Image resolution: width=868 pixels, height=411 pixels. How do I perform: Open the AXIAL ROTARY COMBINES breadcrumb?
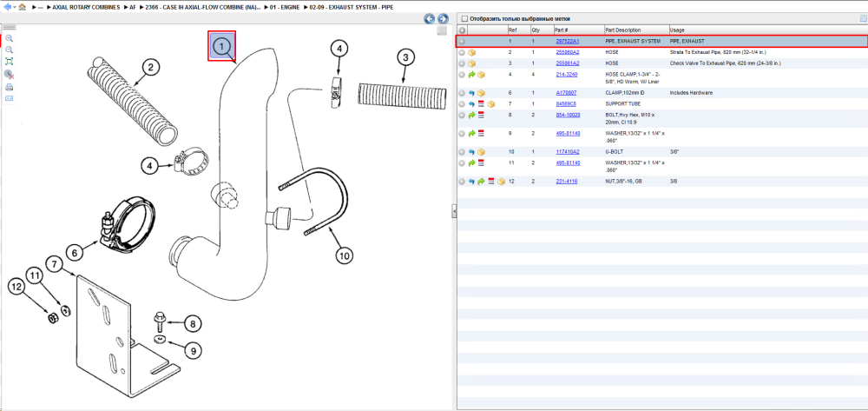(86, 8)
